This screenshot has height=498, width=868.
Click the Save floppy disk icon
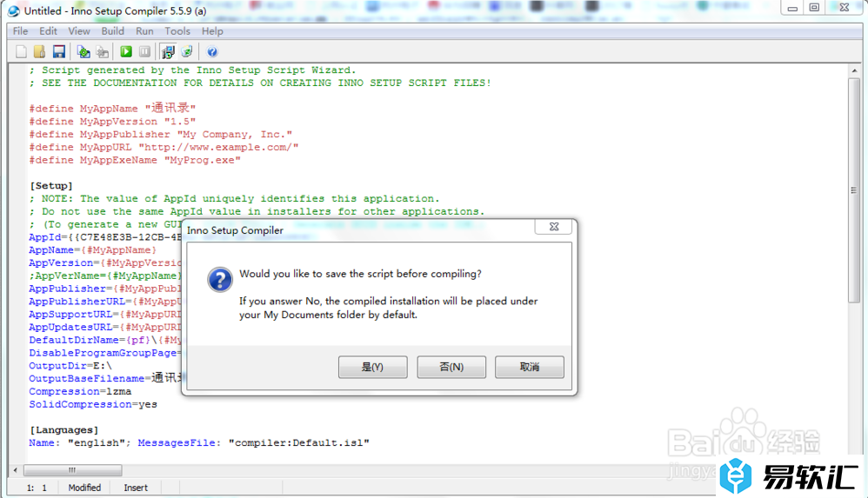click(x=58, y=52)
